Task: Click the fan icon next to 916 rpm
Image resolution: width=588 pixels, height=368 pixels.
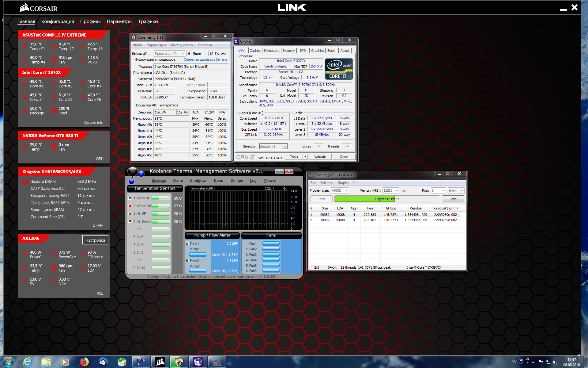Action: (x=54, y=59)
